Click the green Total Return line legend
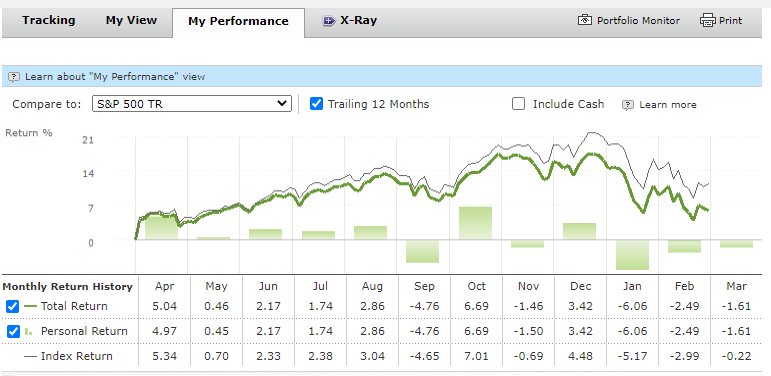The image size is (771, 376). [x=30, y=306]
